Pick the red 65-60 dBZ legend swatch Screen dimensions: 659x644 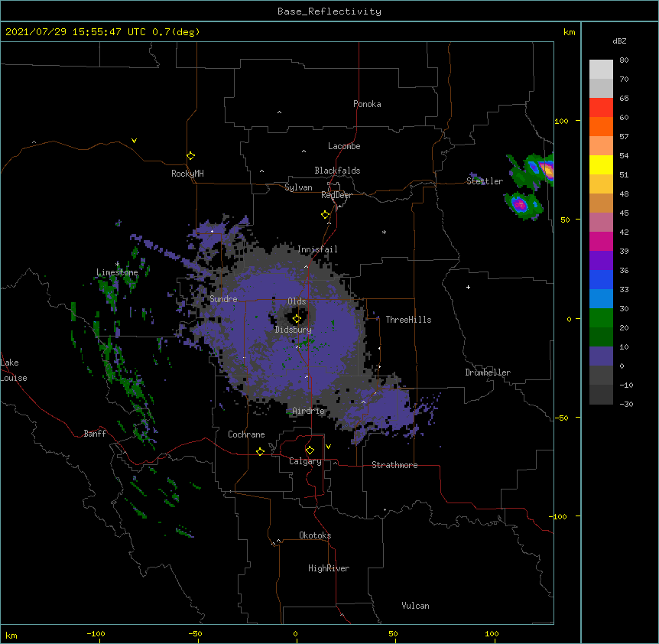[x=601, y=107]
